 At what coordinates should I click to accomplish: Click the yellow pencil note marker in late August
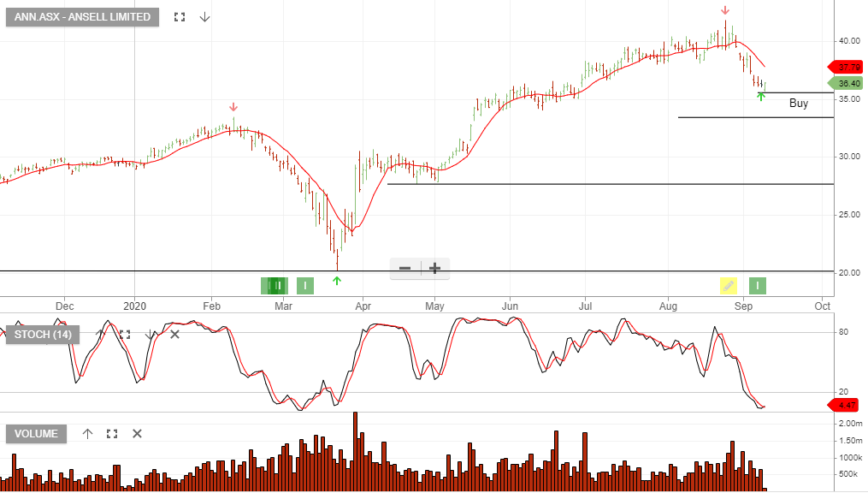click(x=729, y=286)
